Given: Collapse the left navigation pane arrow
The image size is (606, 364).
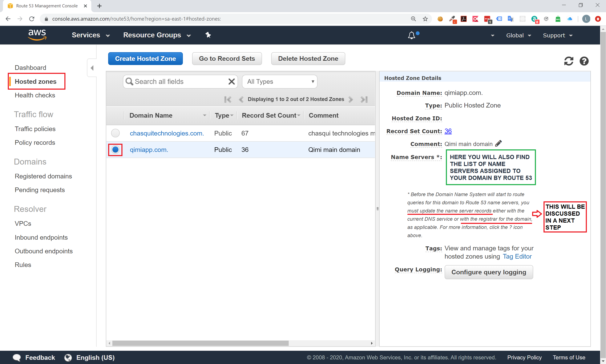Looking at the screenshot, I should click(x=92, y=68).
